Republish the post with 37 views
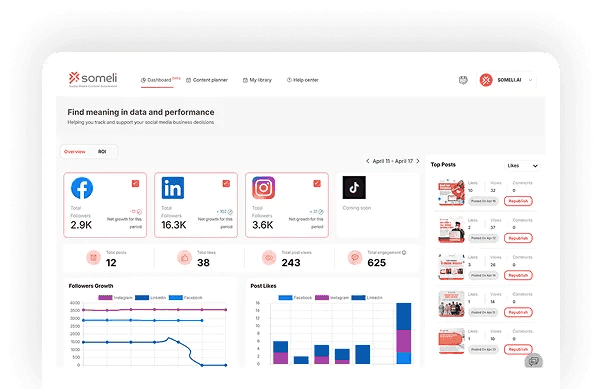The image size is (602, 389). [518, 238]
